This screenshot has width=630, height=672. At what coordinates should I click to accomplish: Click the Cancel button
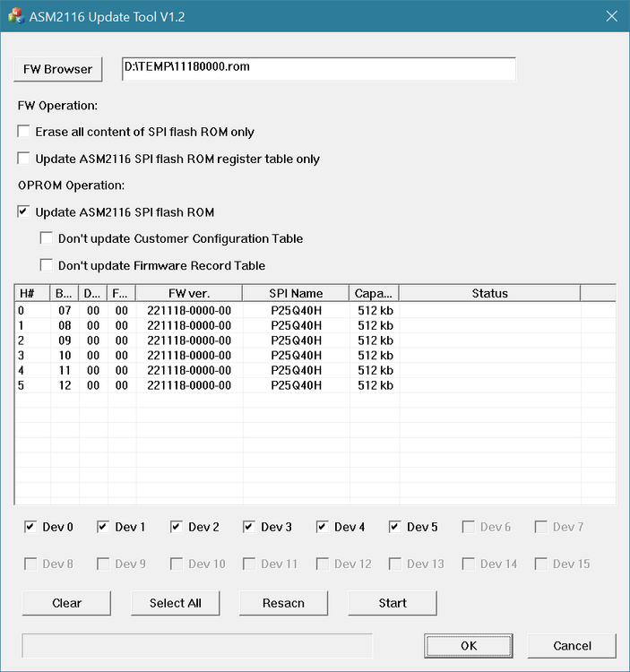[572, 646]
